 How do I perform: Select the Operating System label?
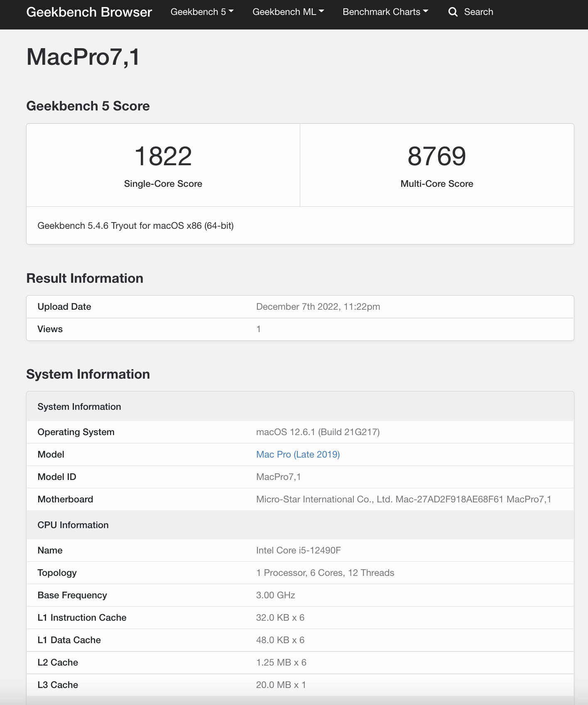click(x=76, y=432)
